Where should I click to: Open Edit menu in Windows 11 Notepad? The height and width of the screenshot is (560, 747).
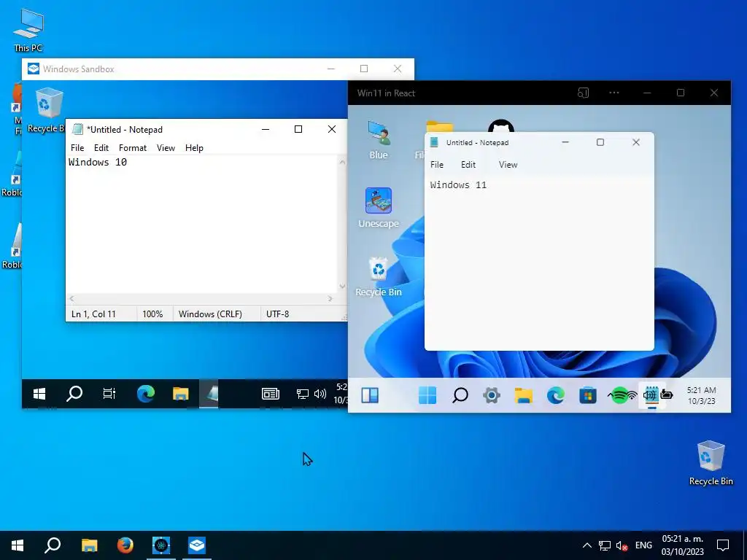point(468,165)
